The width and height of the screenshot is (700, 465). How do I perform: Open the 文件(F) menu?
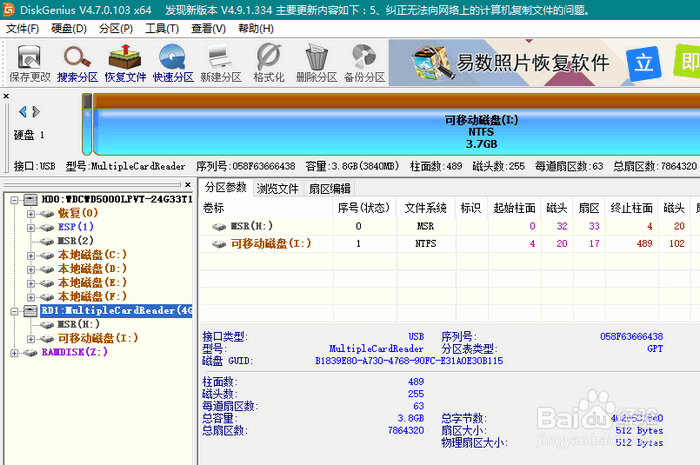coord(22,29)
